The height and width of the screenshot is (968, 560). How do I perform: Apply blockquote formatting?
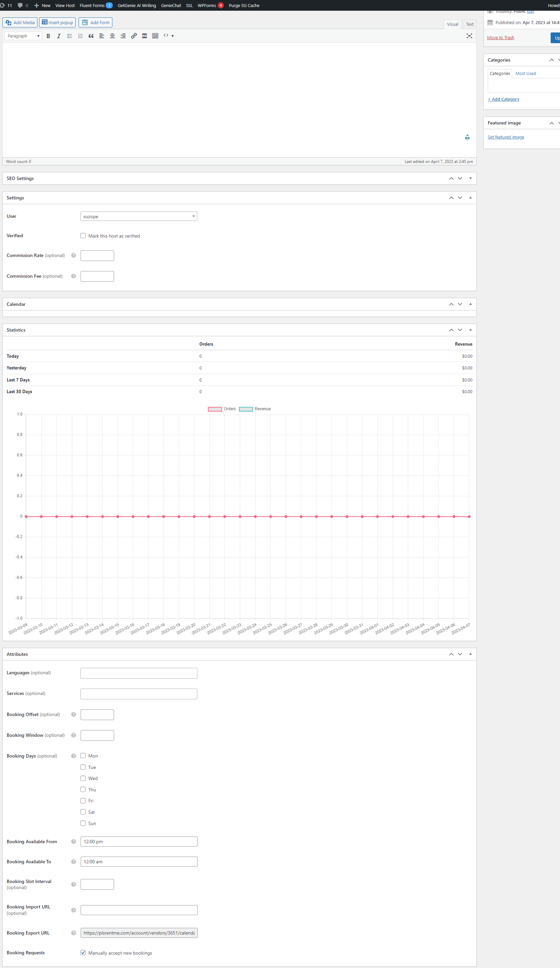click(91, 36)
